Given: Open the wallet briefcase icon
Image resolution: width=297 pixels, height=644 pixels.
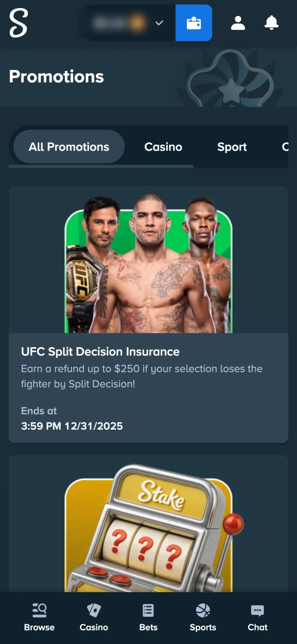Looking at the screenshot, I should [x=193, y=23].
